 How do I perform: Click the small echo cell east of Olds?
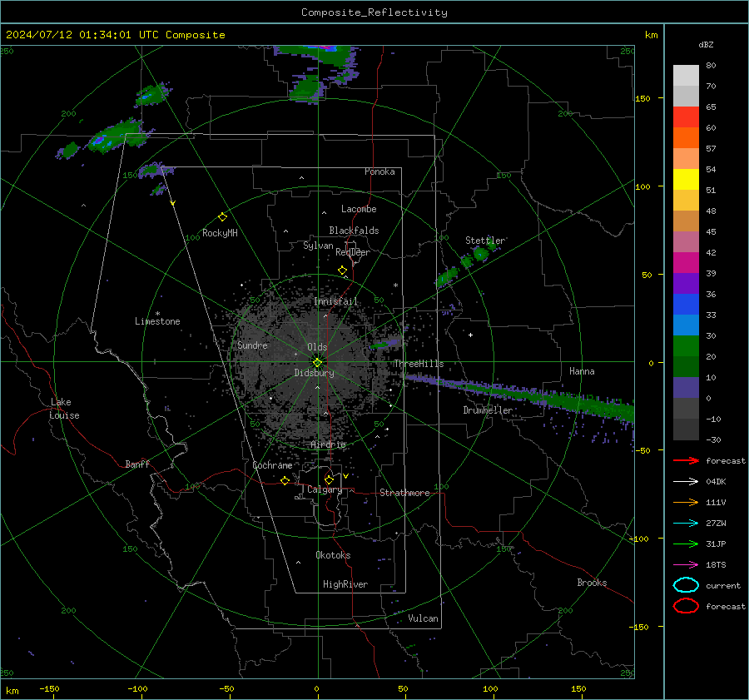pos(385,344)
